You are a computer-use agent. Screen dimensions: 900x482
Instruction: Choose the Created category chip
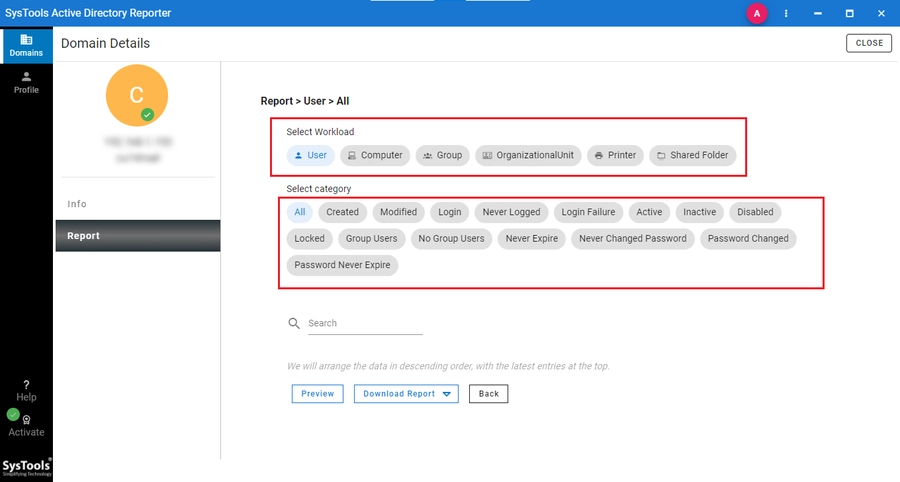343,212
